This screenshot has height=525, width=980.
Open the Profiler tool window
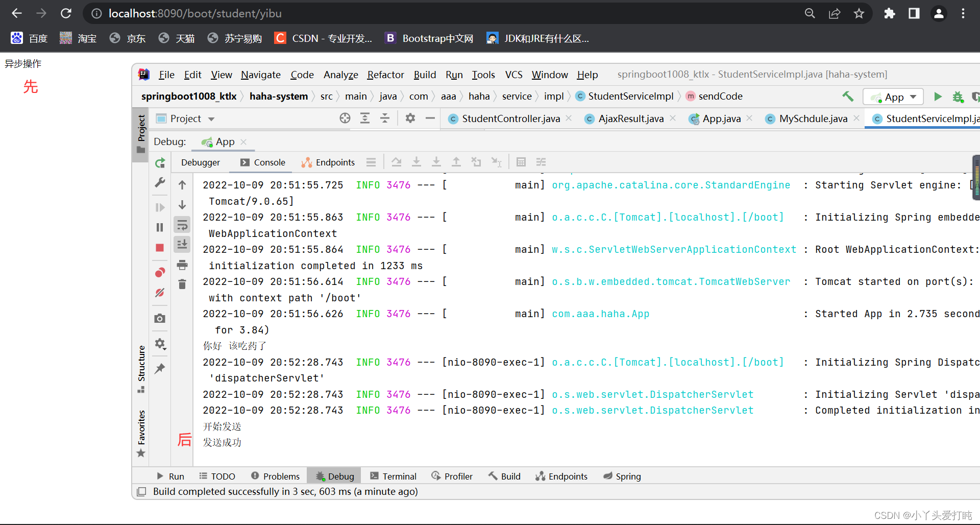pyautogui.click(x=452, y=476)
